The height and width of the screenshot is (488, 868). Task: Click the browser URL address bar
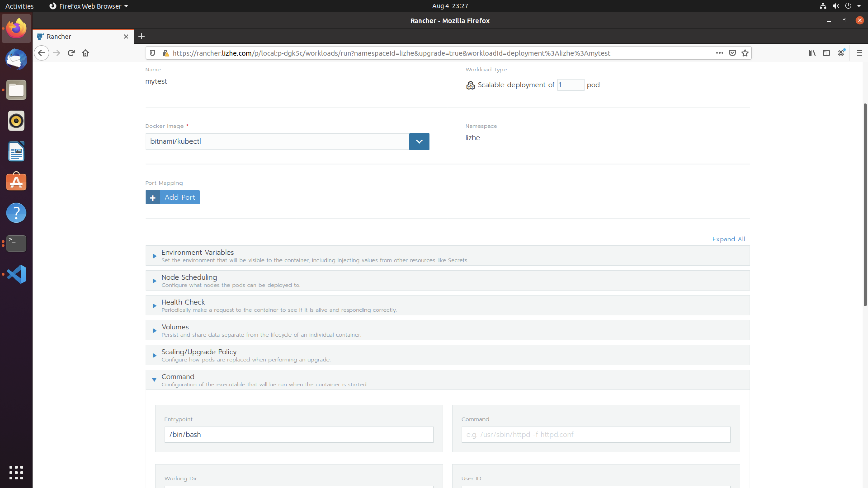coord(441,53)
